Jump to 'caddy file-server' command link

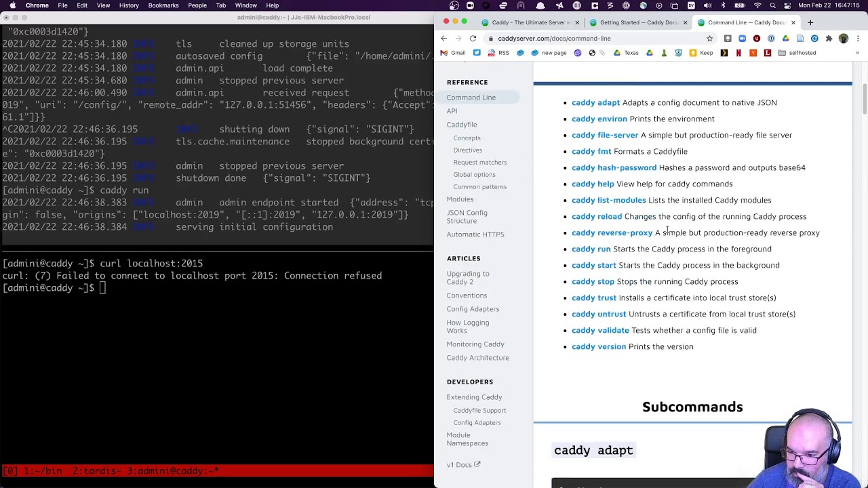(x=605, y=135)
